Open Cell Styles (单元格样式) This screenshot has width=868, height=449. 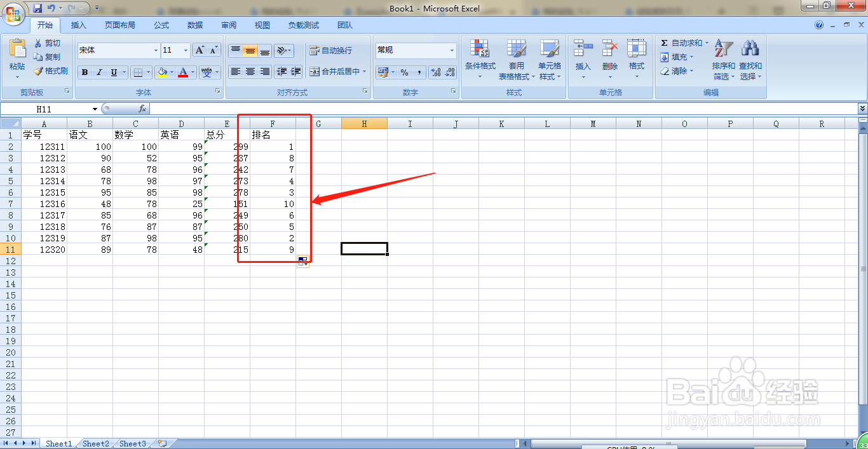(550, 59)
